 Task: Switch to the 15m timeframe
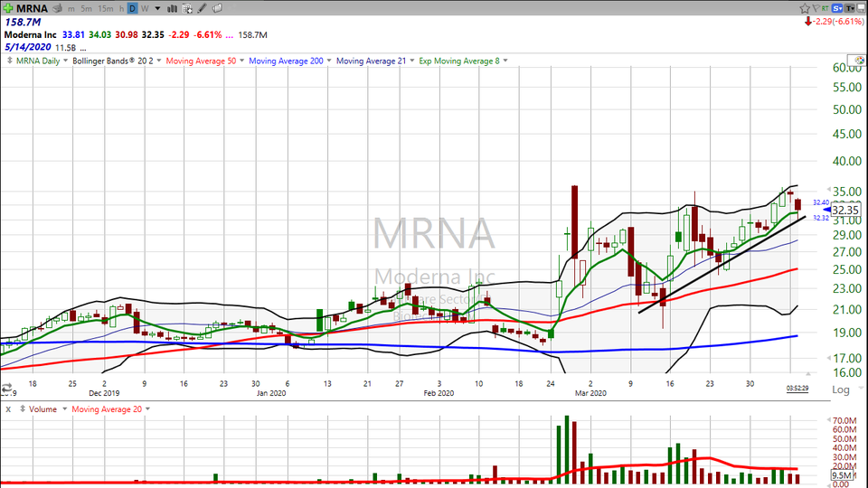click(x=105, y=9)
